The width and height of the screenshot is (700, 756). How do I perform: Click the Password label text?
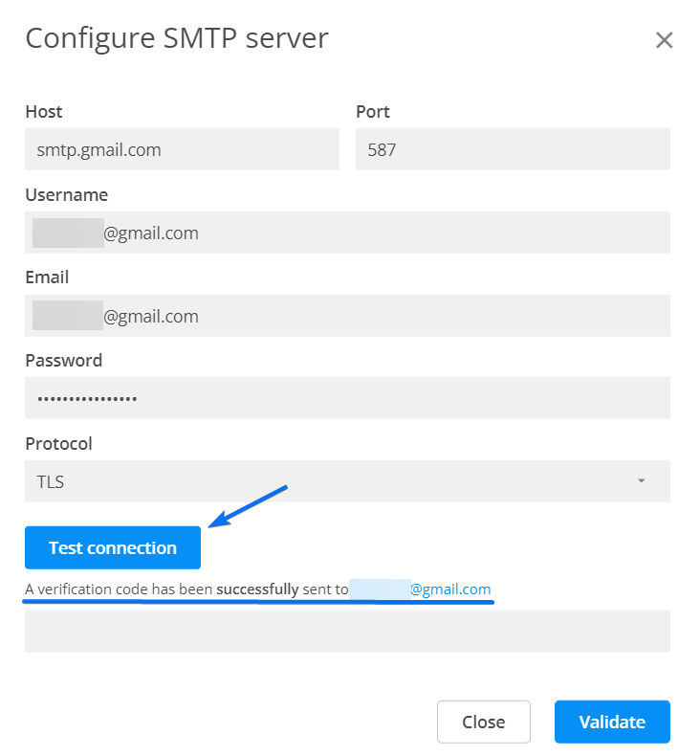(63, 361)
